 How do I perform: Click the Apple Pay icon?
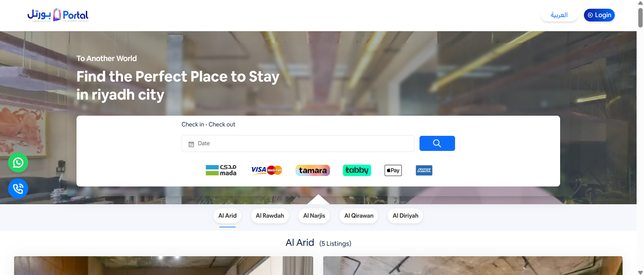coord(393,170)
